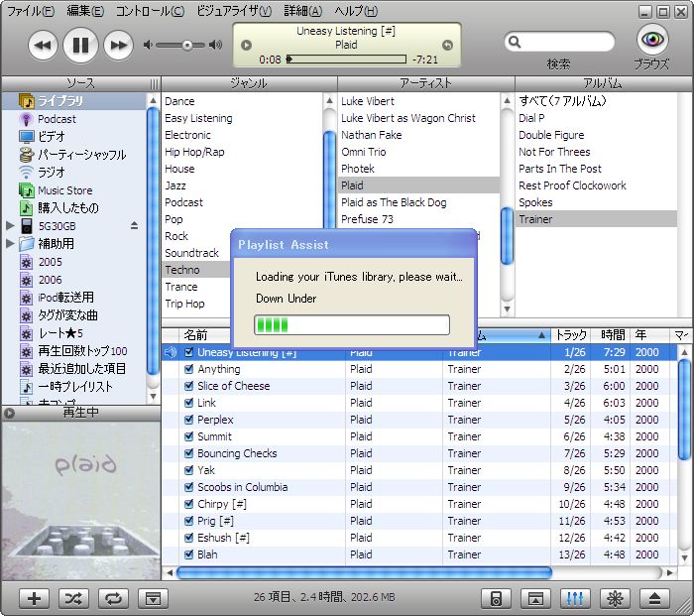This screenshot has width=694, height=616.
Task: Click left arrow in track display
Action: (246, 46)
